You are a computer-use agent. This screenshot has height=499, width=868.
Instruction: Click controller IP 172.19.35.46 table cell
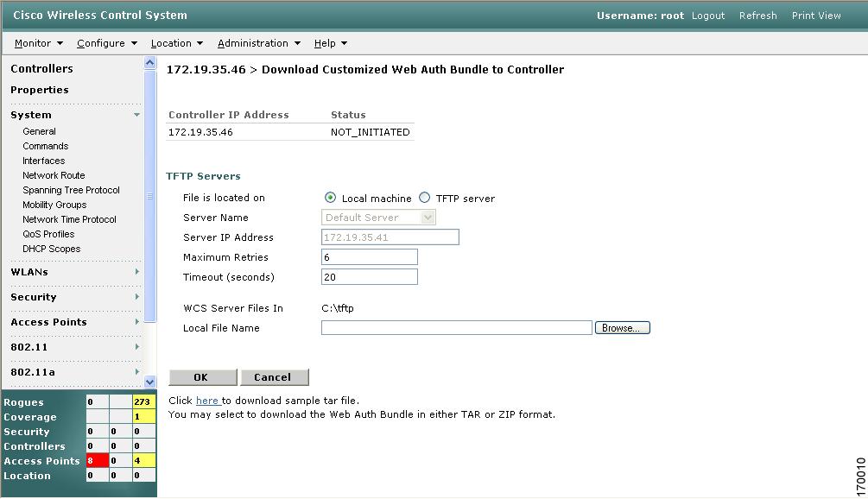[x=200, y=132]
